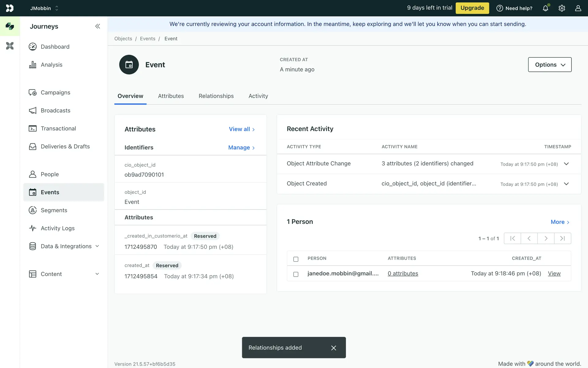The width and height of the screenshot is (588, 368).
Task: Click the yellow Upgrade button
Action: (472, 8)
